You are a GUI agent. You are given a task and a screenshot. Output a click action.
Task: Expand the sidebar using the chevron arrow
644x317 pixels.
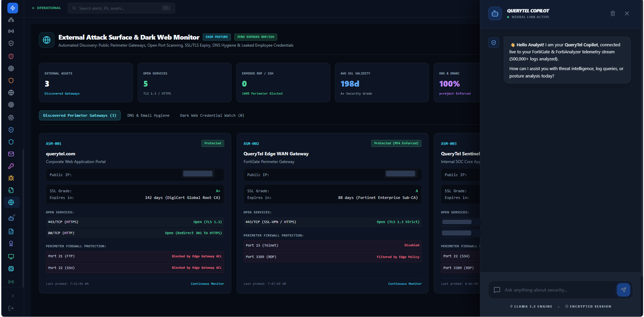(13, 296)
